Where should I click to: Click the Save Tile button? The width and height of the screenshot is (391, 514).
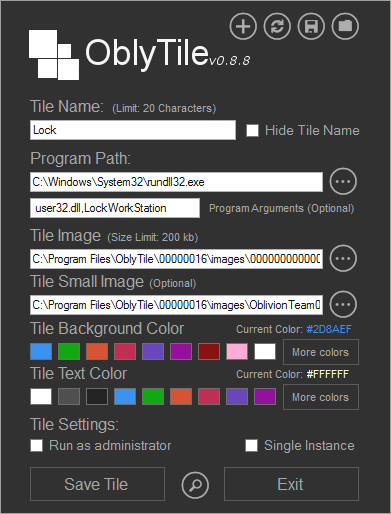(97, 484)
